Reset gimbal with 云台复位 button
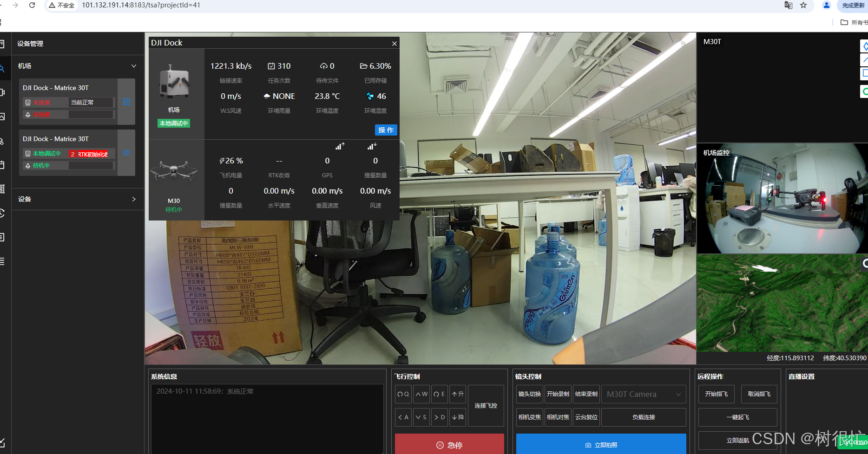The width and height of the screenshot is (868, 454). click(x=586, y=417)
